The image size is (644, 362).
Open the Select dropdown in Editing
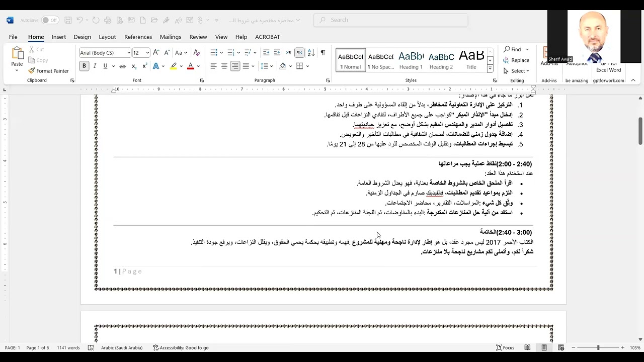pyautogui.click(x=517, y=71)
